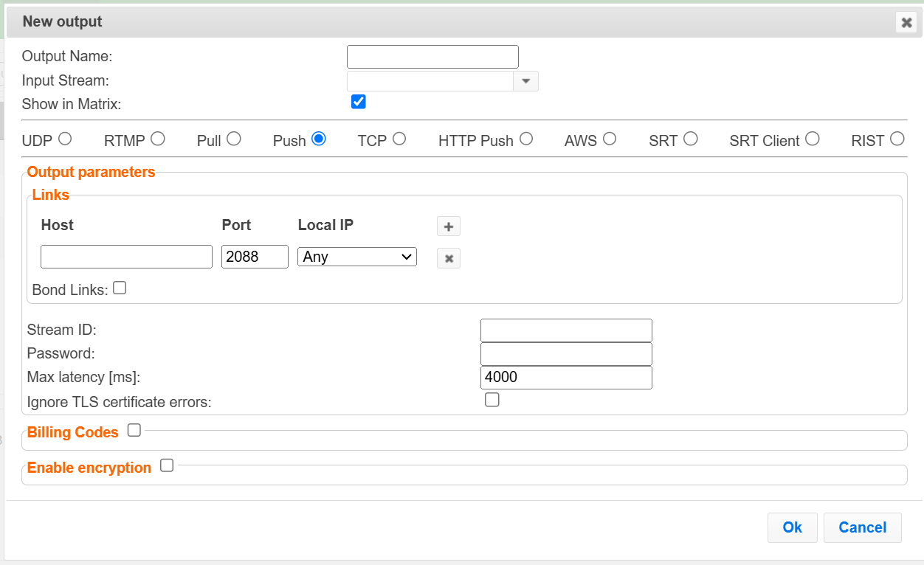
Task: Add a new link row
Action: point(448,226)
